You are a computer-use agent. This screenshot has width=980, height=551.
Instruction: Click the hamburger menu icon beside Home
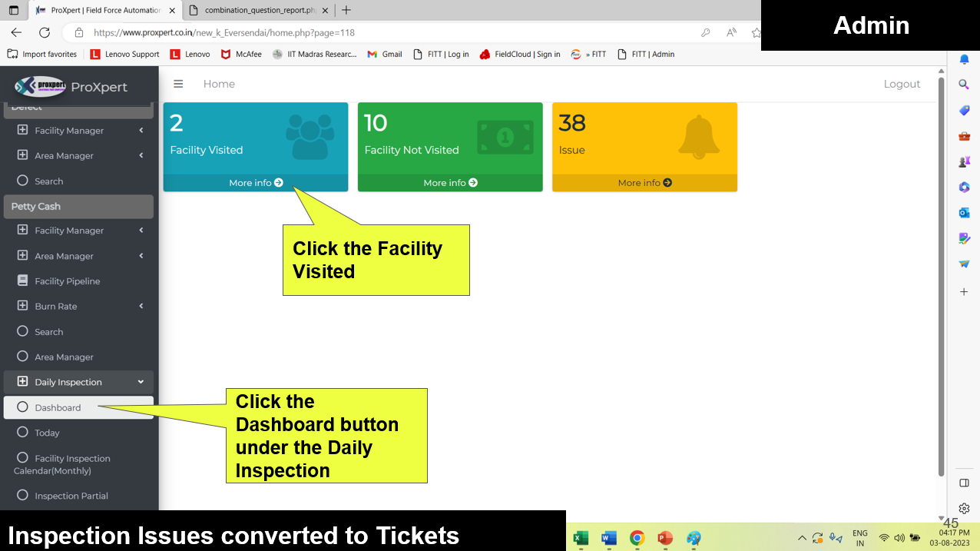click(178, 84)
